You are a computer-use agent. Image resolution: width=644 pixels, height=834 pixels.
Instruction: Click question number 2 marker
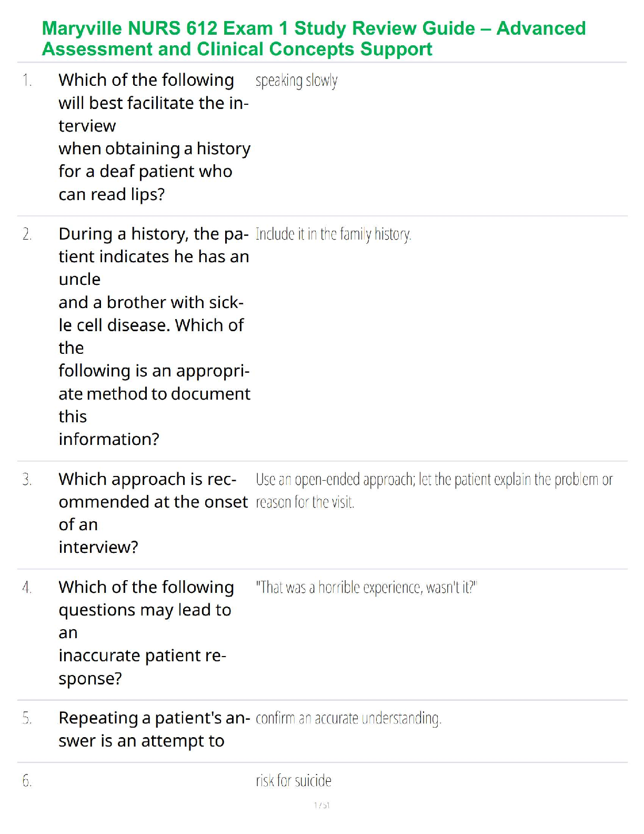(x=27, y=234)
